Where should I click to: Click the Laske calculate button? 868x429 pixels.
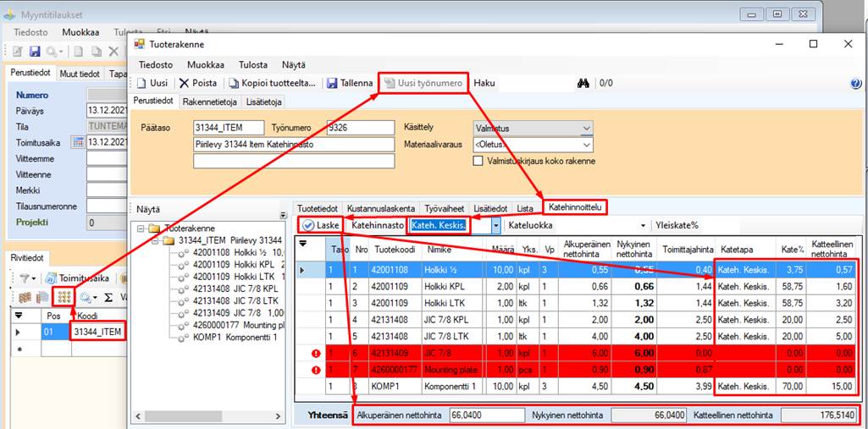[x=321, y=226]
